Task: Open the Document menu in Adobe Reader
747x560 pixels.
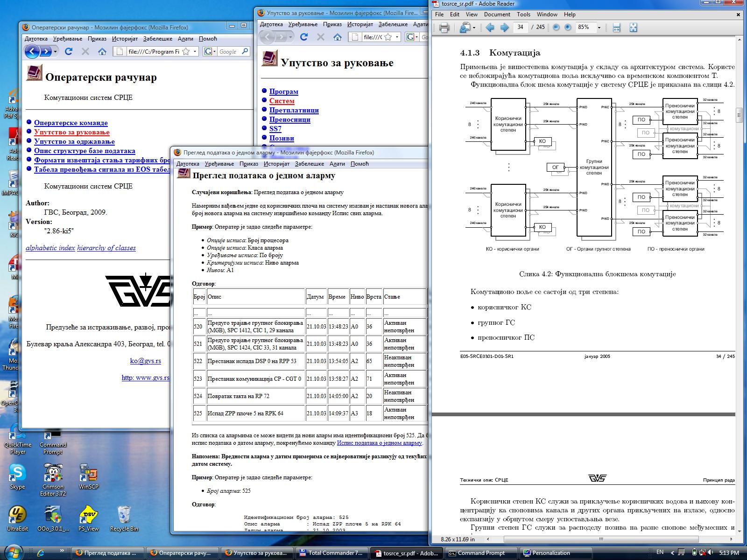Action: (497, 14)
